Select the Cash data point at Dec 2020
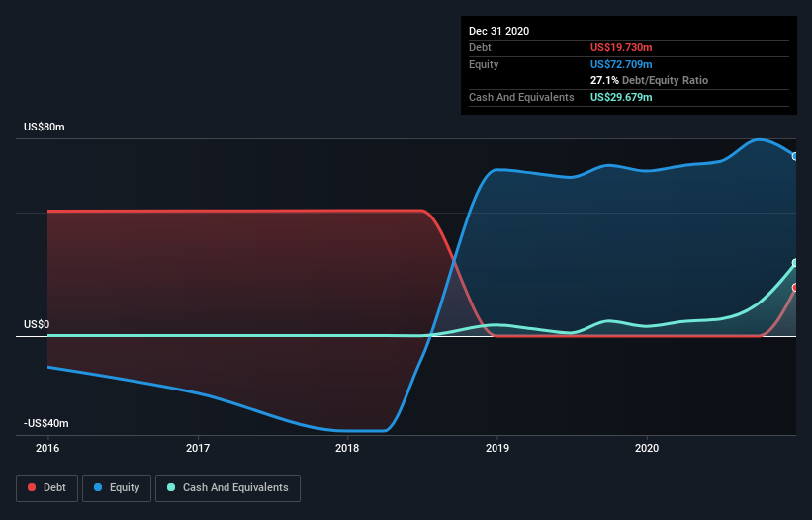This screenshot has height=520, width=812. tap(795, 263)
